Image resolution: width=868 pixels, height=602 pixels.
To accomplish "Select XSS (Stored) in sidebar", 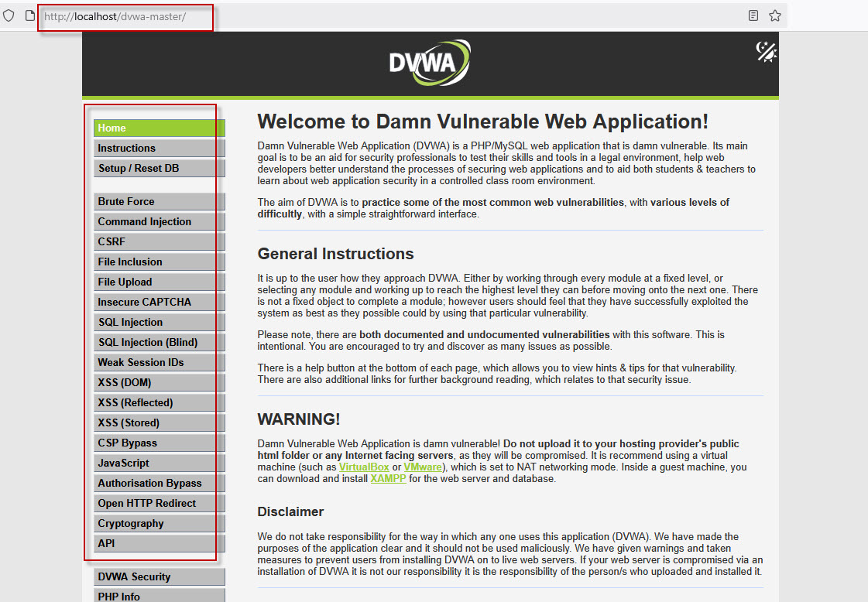I will pyautogui.click(x=160, y=422).
